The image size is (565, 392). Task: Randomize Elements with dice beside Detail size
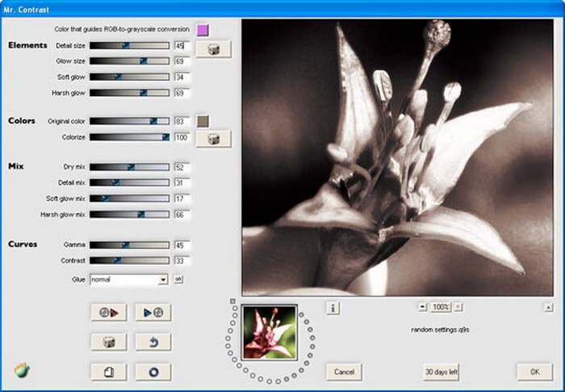(213, 49)
